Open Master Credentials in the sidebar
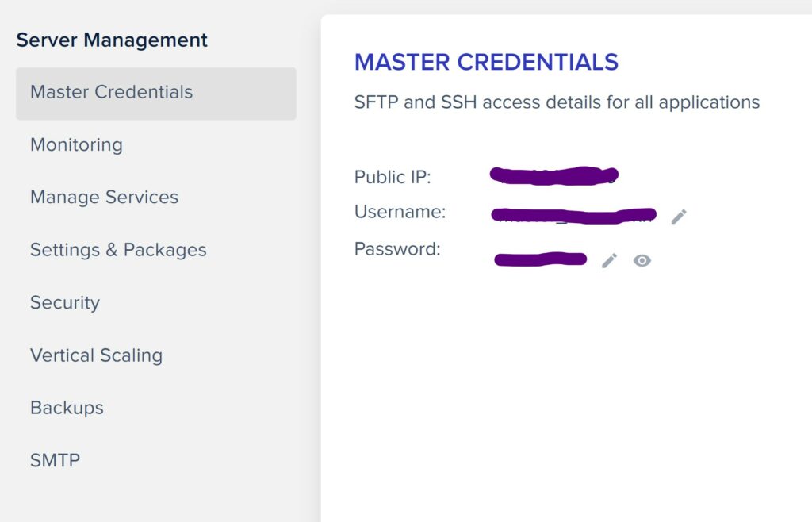The width and height of the screenshot is (812, 522). coord(156,94)
